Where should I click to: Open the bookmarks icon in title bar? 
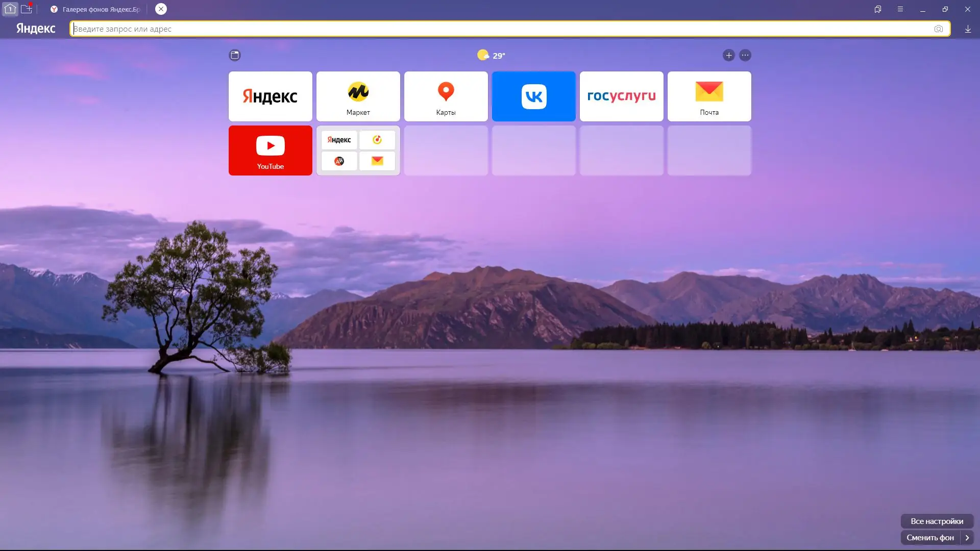[x=878, y=9]
